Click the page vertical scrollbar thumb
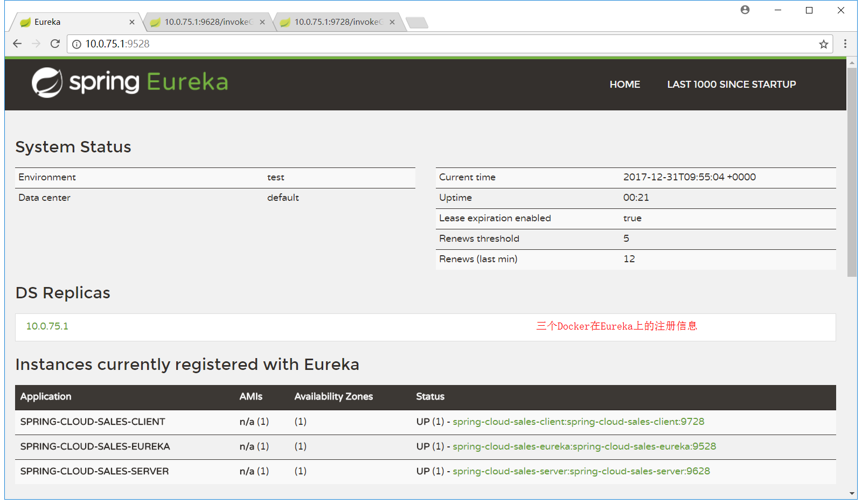Image resolution: width=862 pixels, height=504 pixels. pos(852,172)
